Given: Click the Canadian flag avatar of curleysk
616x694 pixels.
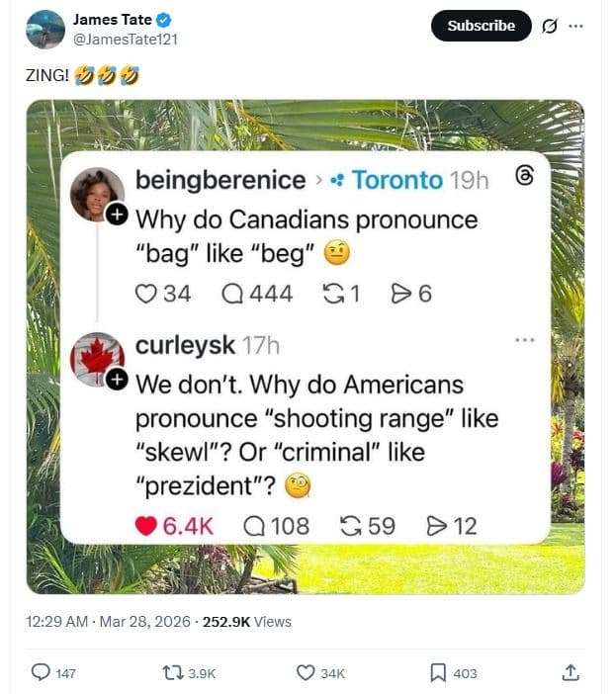Looking at the screenshot, I should 97,358.
